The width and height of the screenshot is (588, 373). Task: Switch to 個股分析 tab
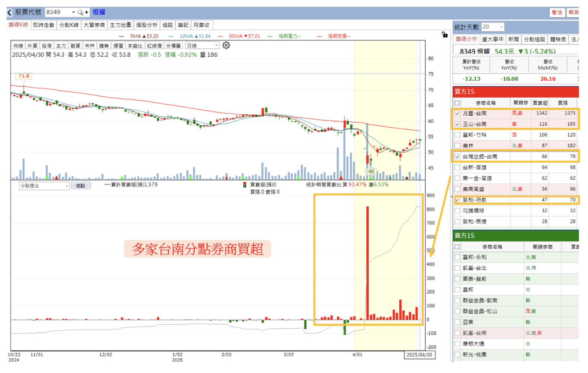click(147, 25)
